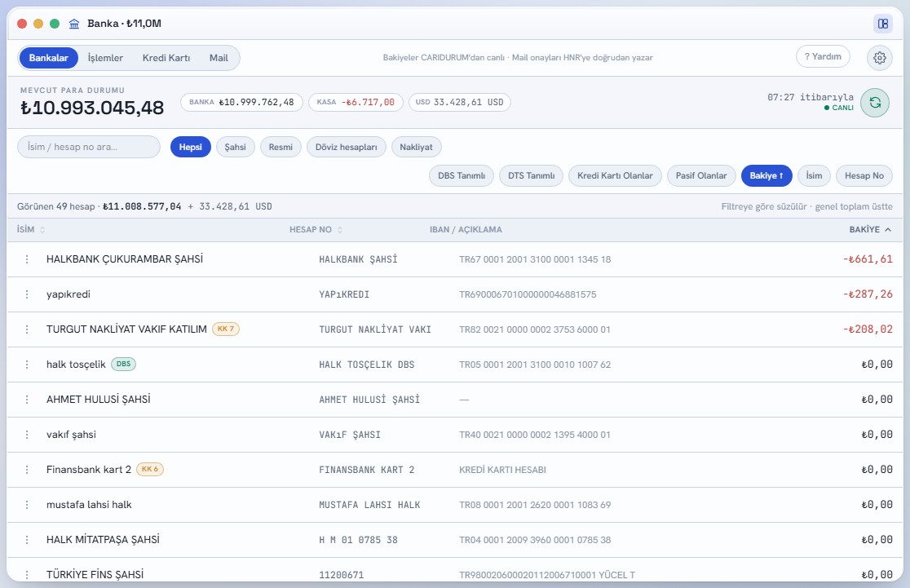Toggle the Bakiye ↑ sort chip

[x=766, y=176]
